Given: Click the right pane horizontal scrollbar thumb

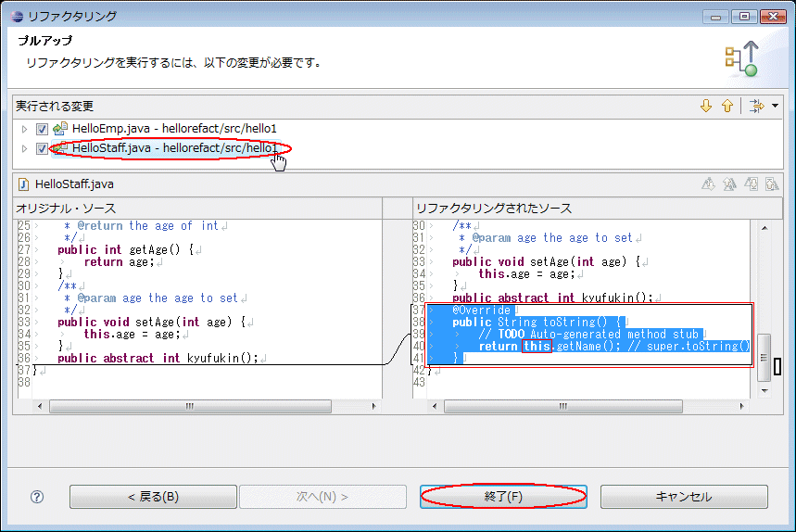Looking at the screenshot, I should [563, 406].
